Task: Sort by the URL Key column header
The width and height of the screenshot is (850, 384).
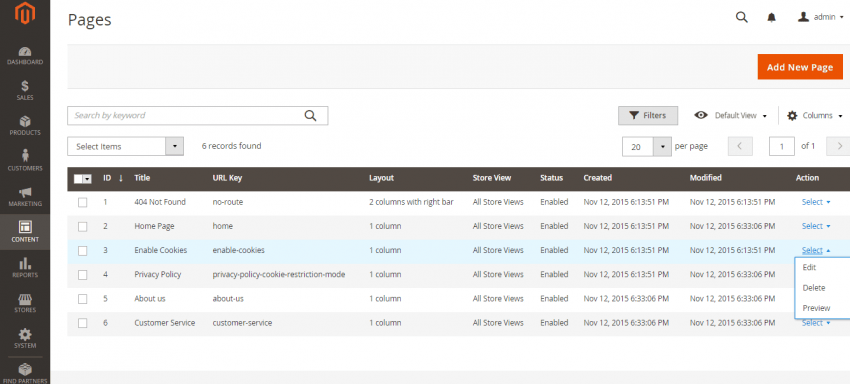Action: click(227, 178)
